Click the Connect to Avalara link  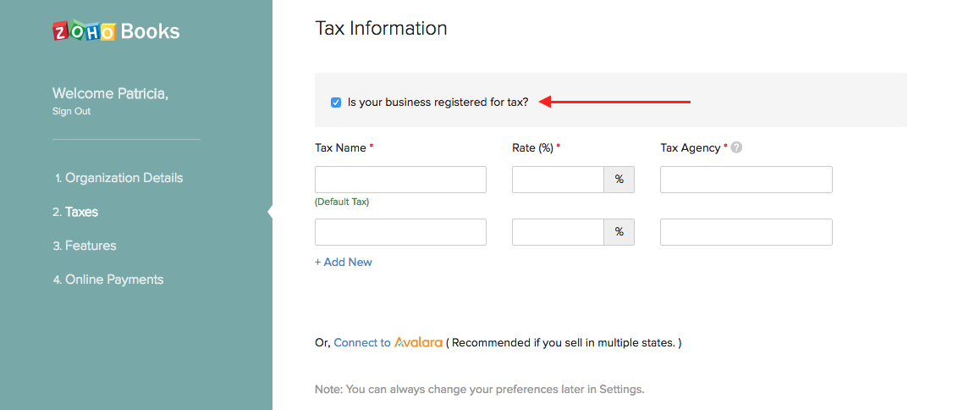coord(362,343)
